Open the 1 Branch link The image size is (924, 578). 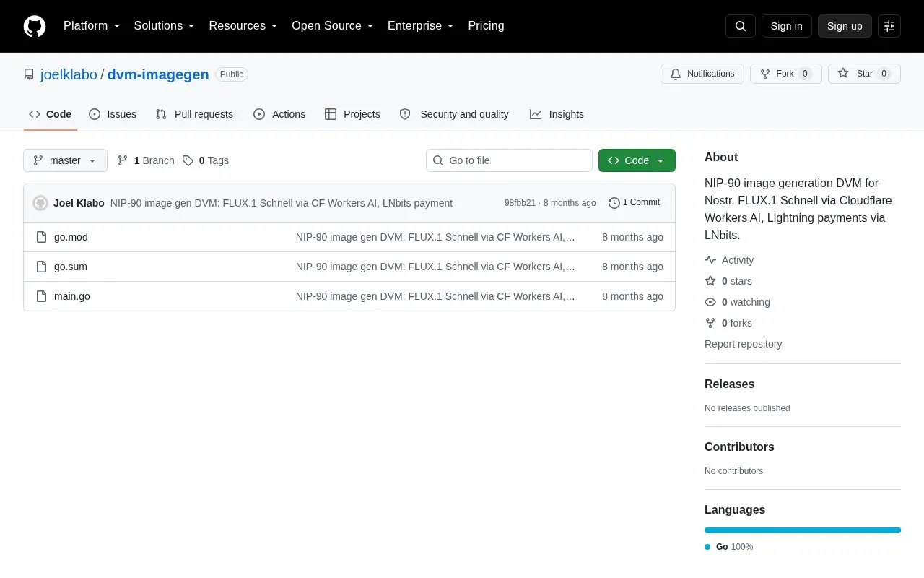click(x=146, y=160)
